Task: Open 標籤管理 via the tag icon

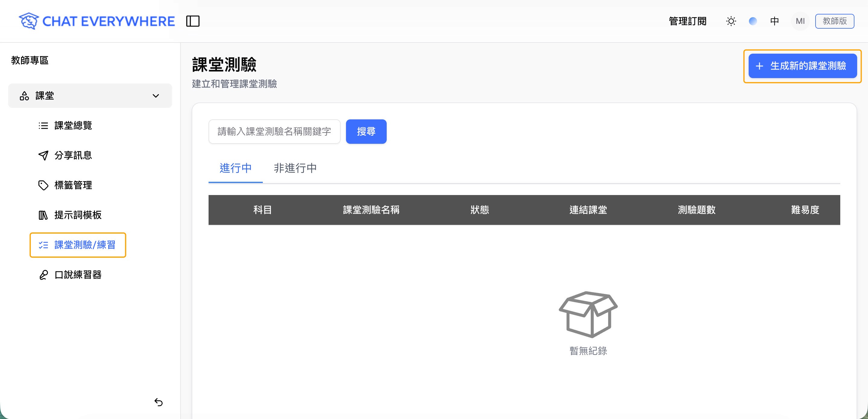Action: pyautogui.click(x=43, y=185)
